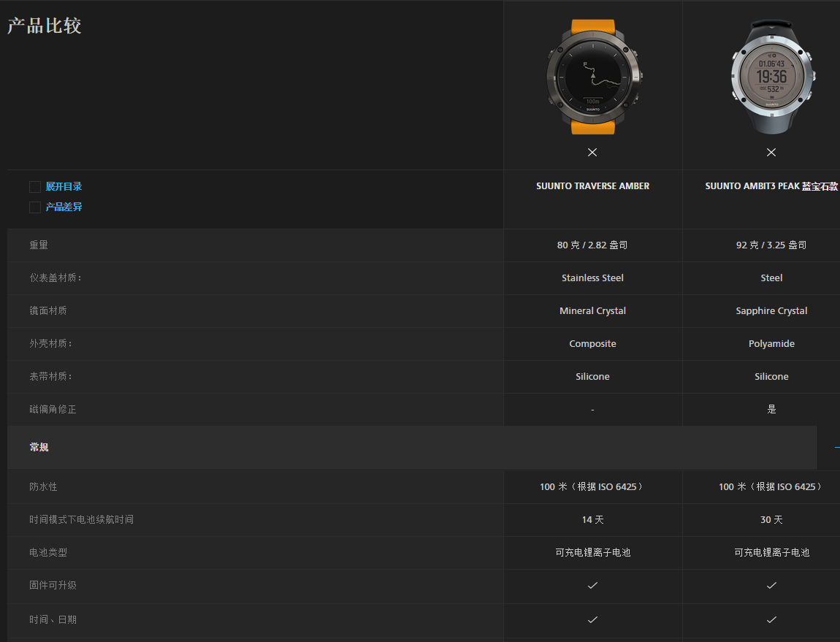Remove Suunto Traverse Amber via X icon
840x642 pixels.
point(592,152)
